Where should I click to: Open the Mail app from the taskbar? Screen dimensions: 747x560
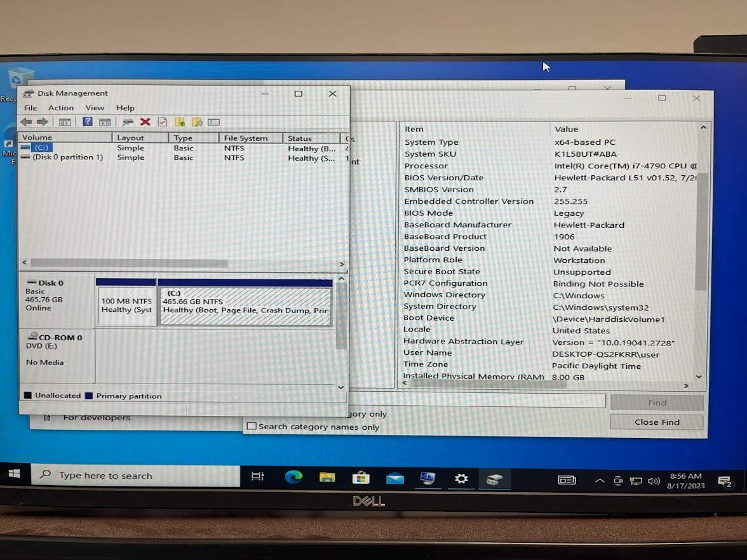[395, 479]
